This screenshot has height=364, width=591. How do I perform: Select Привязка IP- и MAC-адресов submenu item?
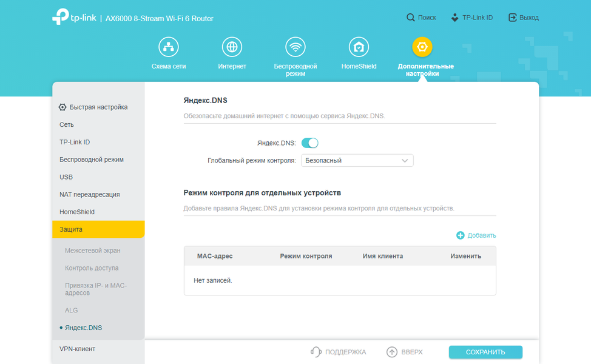coord(96,289)
